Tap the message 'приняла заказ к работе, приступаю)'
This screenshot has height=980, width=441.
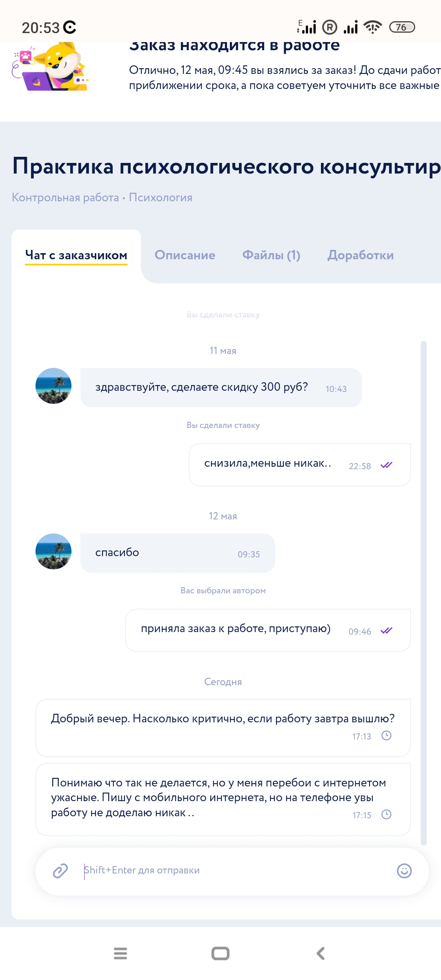point(236,628)
